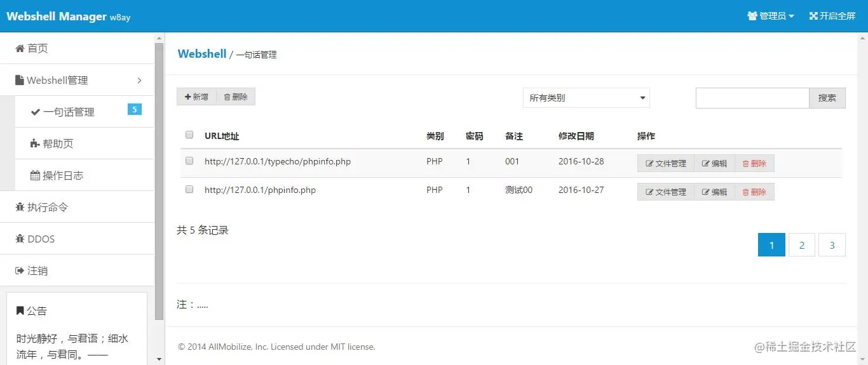Open the 所有类别 category dropdown
Screen dimensions: 868x365
pyautogui.click(x=587, y=98)
